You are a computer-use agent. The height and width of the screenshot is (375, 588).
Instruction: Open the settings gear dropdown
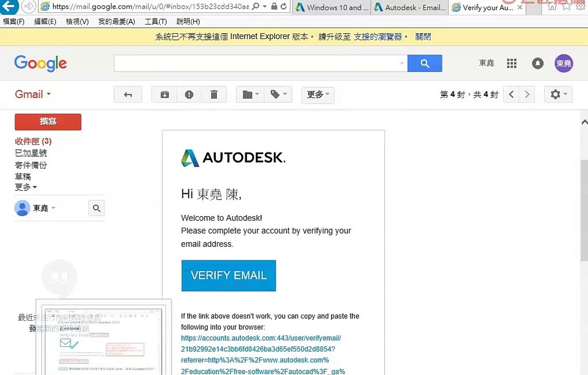[x=558, y=94]
